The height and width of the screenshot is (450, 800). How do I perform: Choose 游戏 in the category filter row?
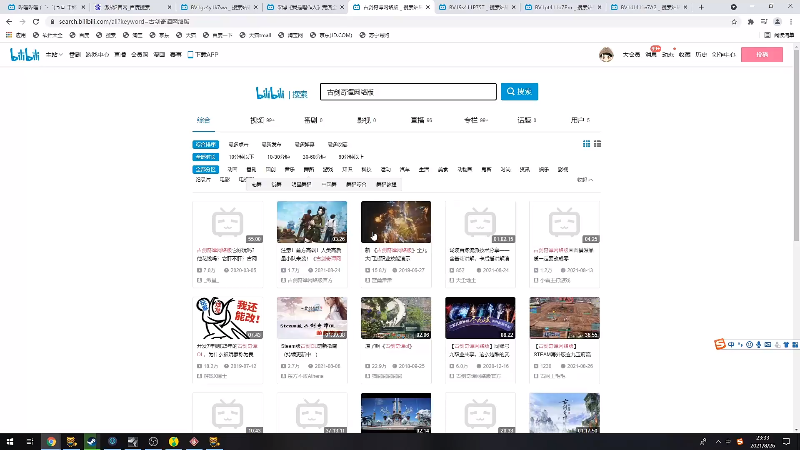point(328,169)
